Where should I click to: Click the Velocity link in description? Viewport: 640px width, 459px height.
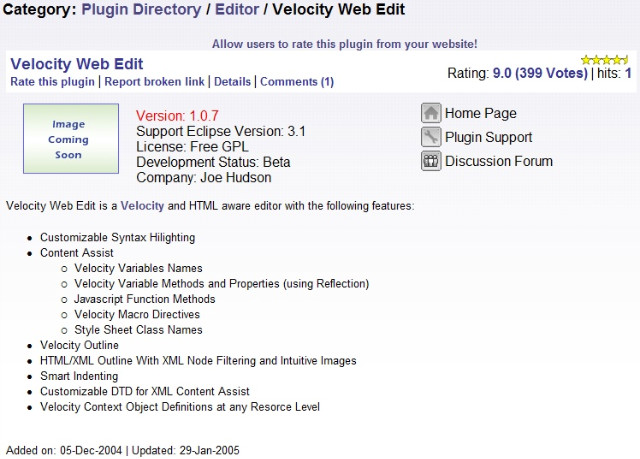142,206
